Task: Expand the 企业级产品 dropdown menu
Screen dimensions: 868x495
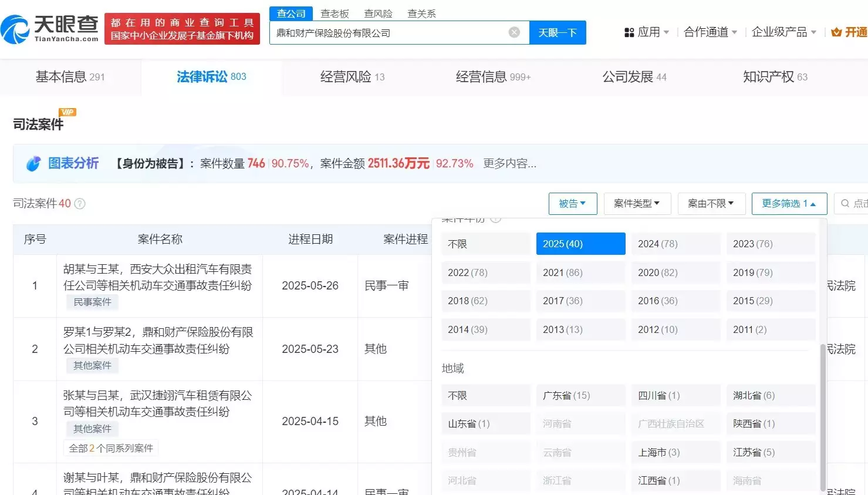Action: point(784,32)
